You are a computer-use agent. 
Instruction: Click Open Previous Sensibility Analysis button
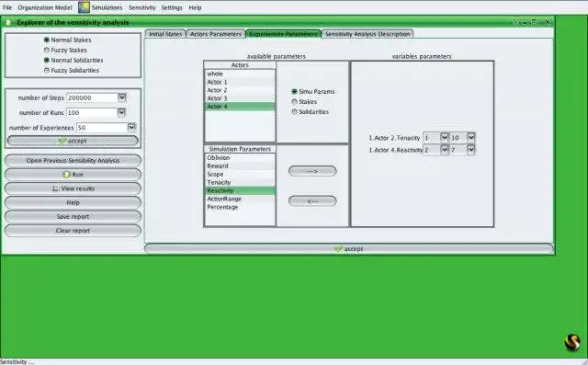[x=73, y=161]
